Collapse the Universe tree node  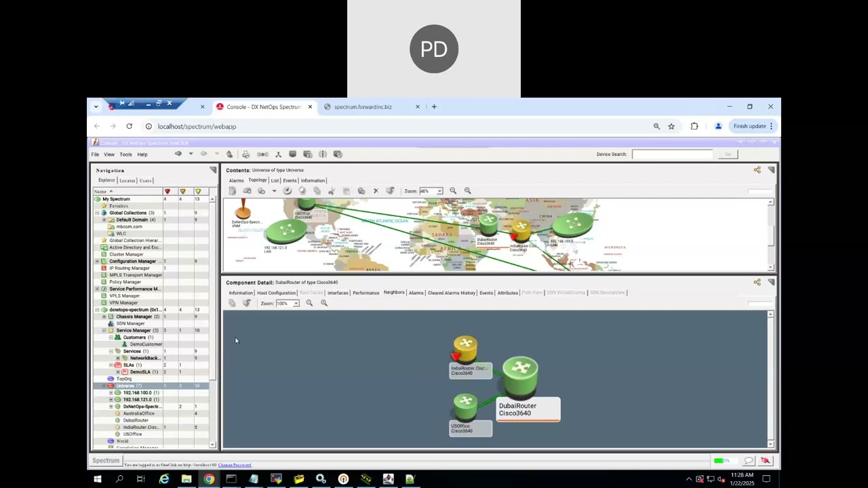click(x=104, y=386)
